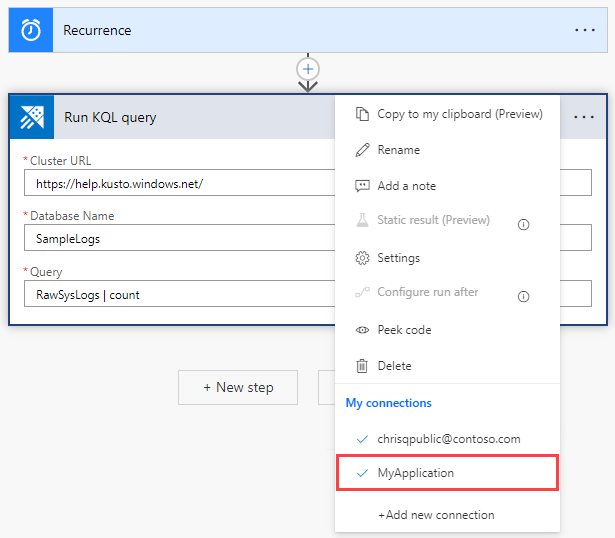Toggle the Run KQL query ellipsis menu

pos(584,117)
